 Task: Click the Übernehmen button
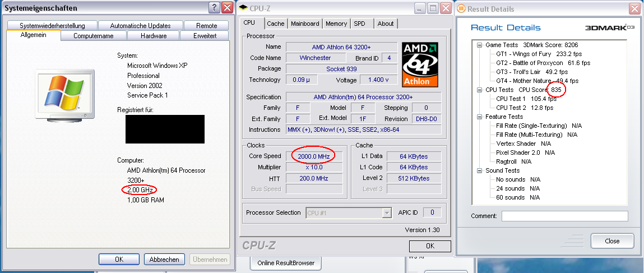click(210, 260)
